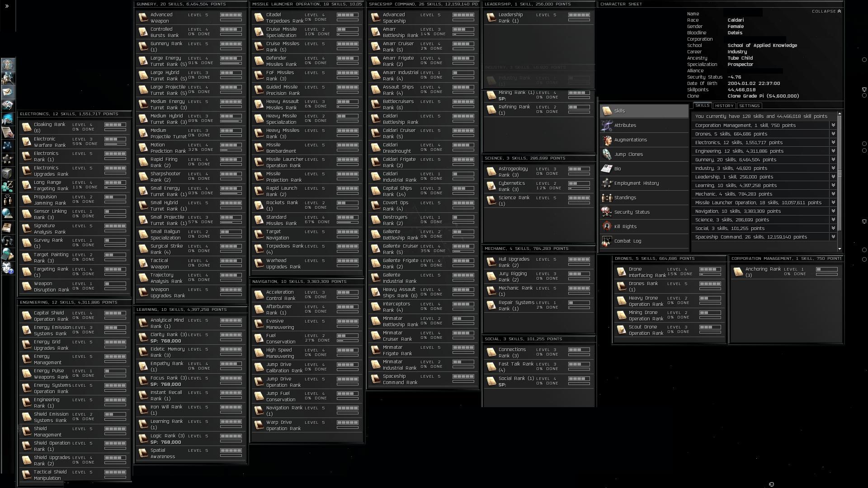Collapse the character sheet header

[x=826, y=11]
